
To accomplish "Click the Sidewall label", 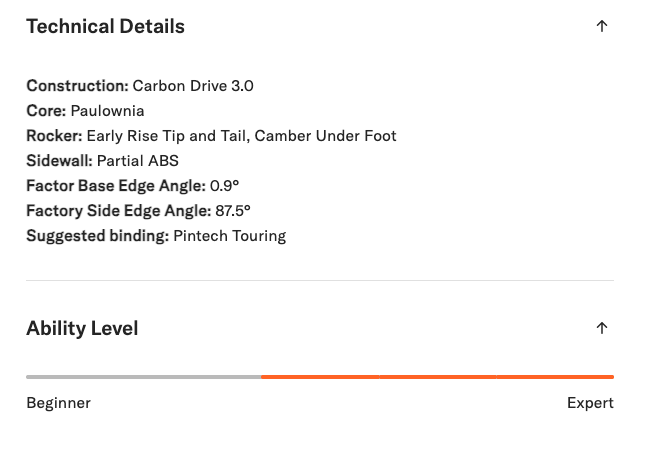I will (x=59, y=161).
